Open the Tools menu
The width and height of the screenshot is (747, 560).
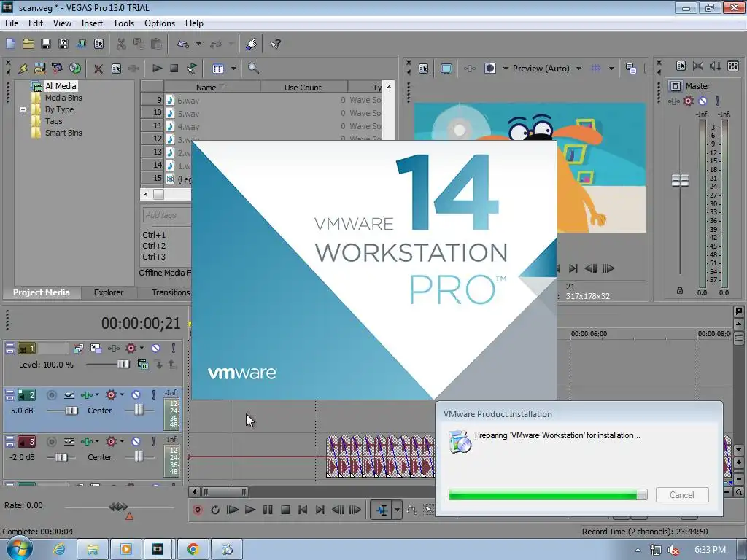tap(123, 23)
